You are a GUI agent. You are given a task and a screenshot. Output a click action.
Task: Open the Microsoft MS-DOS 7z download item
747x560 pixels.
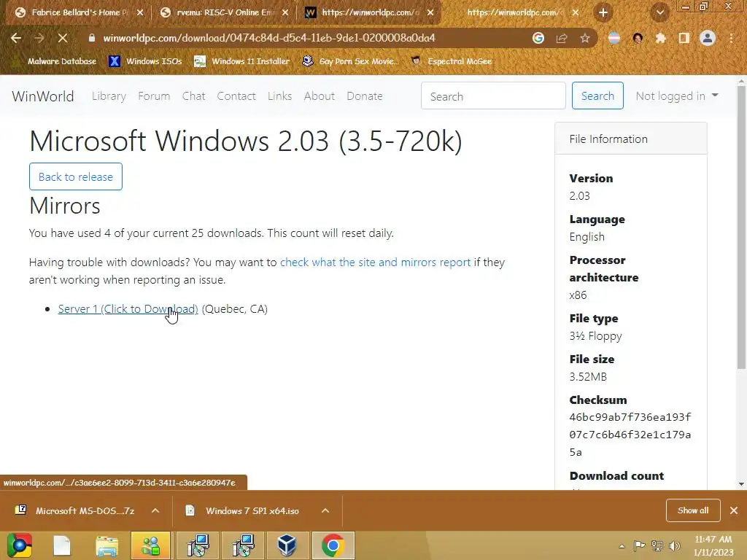click(x=76, y=511)
